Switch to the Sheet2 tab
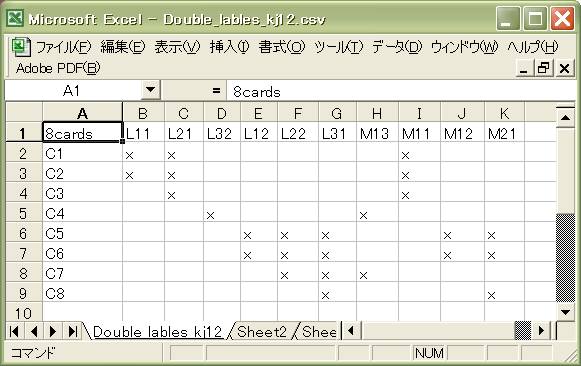The width and height of the screenshot is (581, 366). coord(262,332)
